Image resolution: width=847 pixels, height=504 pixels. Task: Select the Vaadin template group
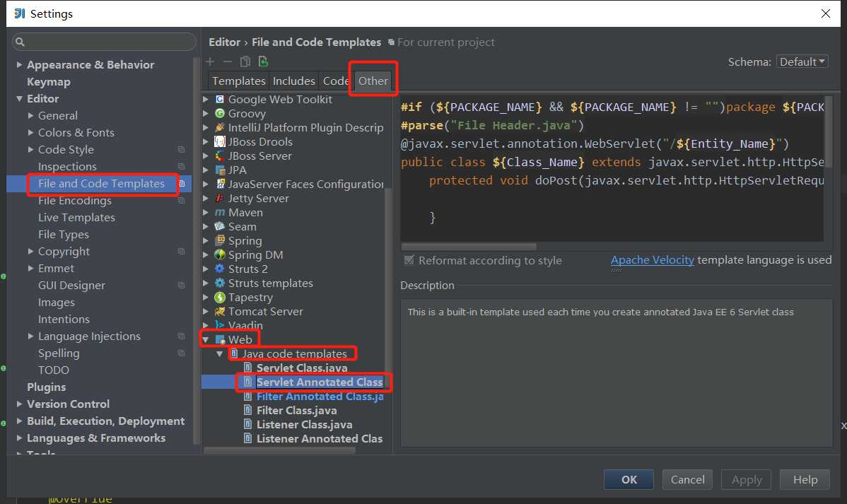(x=245, y=325)
